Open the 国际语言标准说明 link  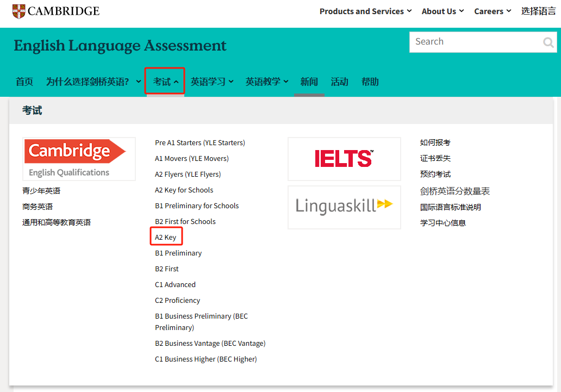tap(451, 207)
